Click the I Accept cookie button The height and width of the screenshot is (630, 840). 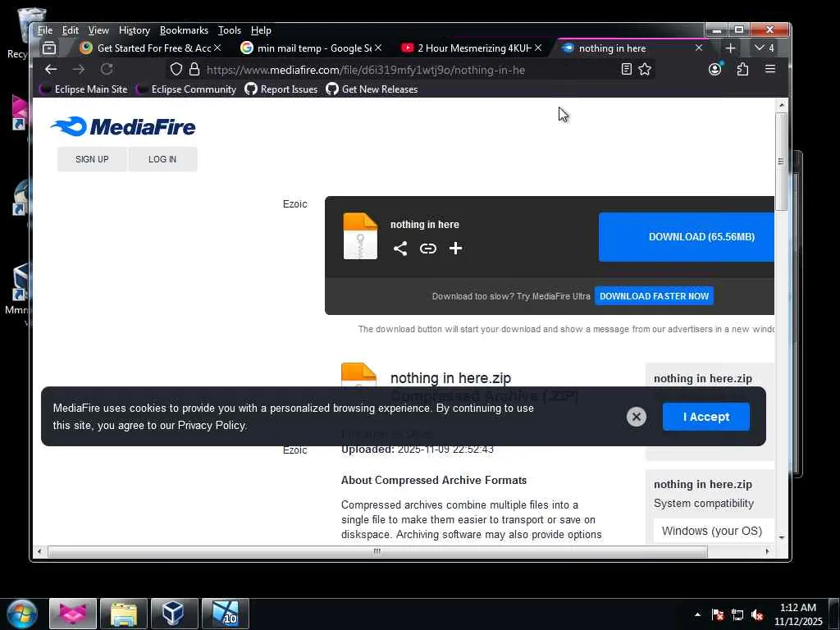coord(706,417)
